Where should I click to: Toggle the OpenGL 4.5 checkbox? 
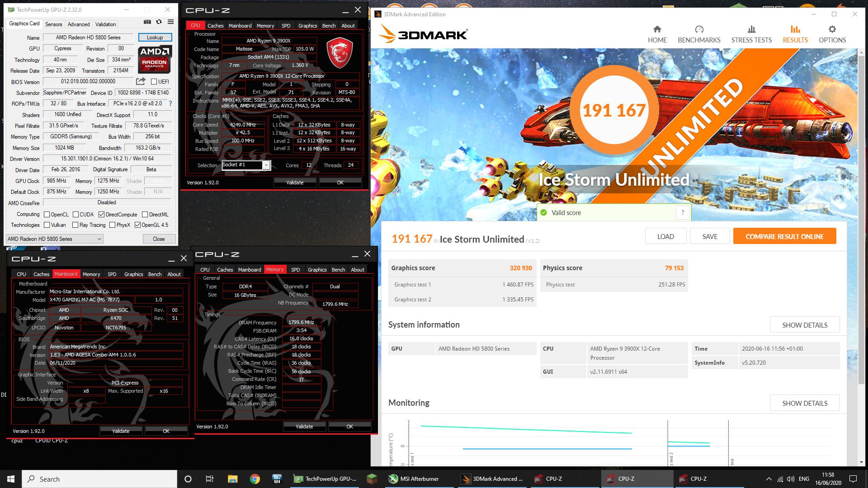click(137, 225)
